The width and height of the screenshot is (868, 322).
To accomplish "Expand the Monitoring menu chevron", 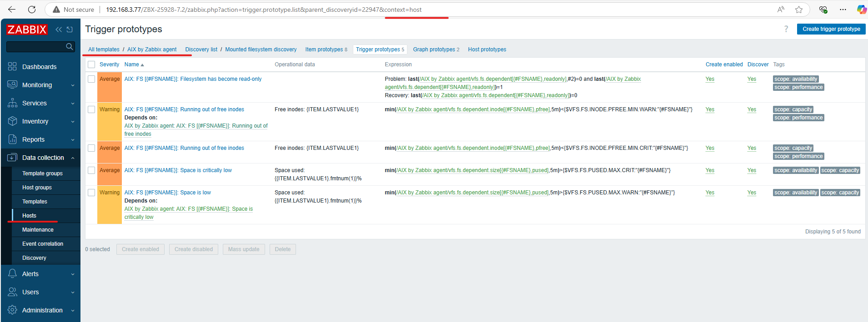I will pyautogui.click(x=73, y=85).
